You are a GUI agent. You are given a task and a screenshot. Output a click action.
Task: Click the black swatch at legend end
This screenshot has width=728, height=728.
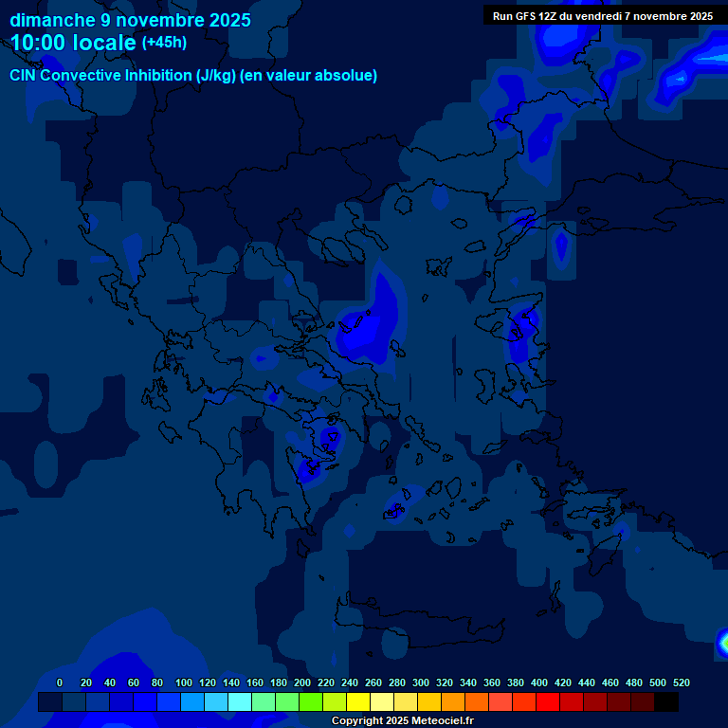pyautogui.click(x=666, y=702)
